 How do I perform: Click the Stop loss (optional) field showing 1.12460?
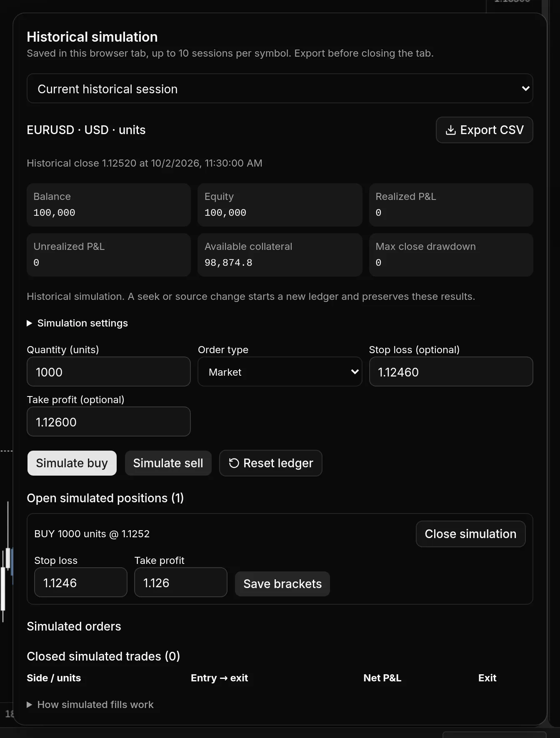pos(451,371)
